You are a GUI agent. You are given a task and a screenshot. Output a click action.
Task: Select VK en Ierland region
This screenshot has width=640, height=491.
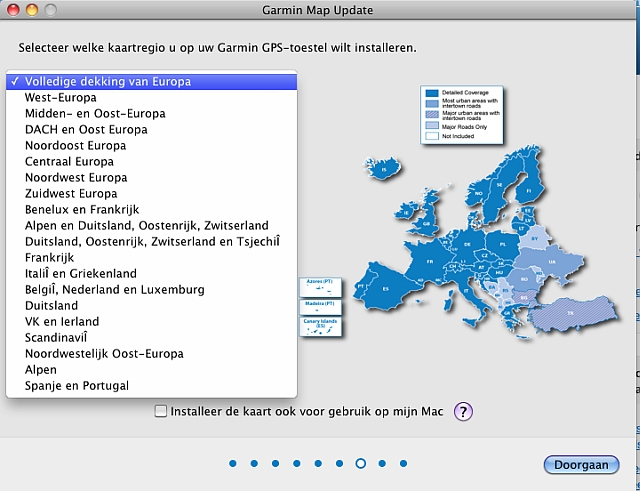151,322
